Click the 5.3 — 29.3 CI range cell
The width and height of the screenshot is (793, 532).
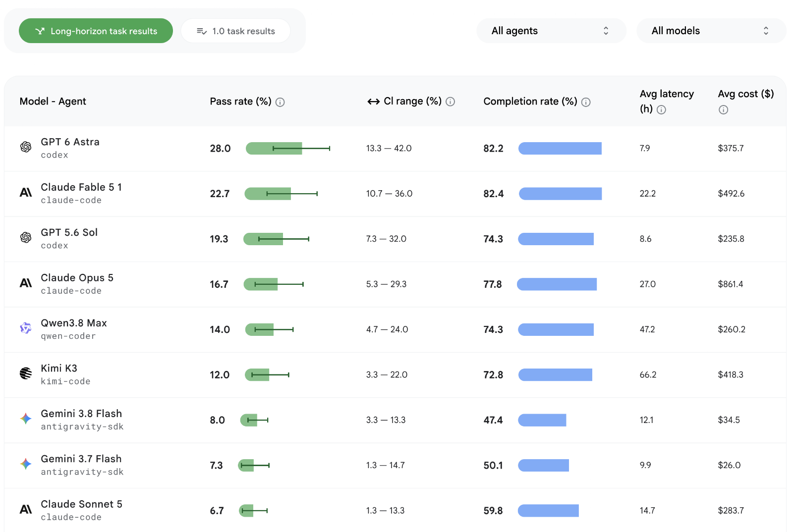(386, 284)
